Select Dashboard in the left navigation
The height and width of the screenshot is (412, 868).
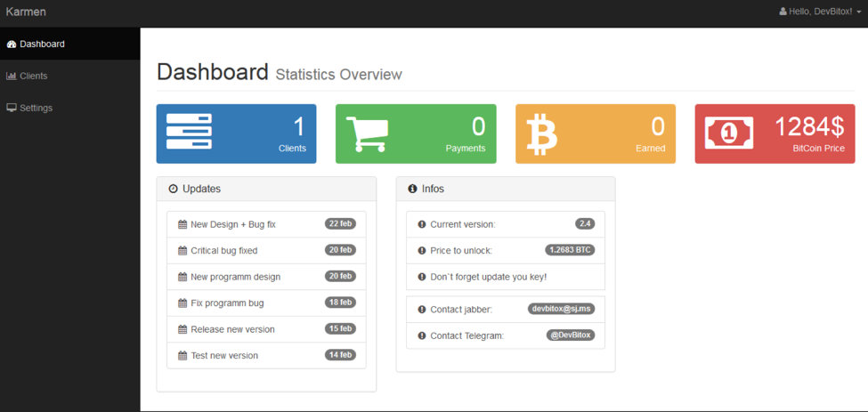[42, 44]
